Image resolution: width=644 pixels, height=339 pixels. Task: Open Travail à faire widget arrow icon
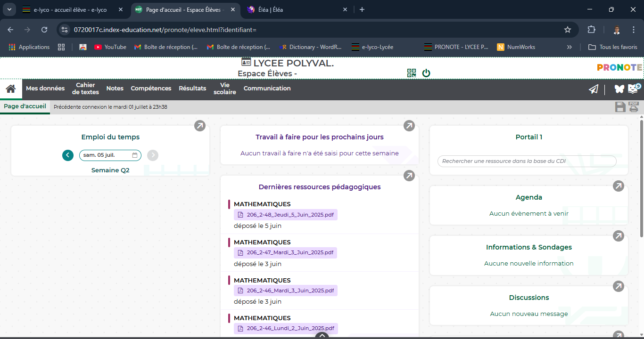coord(409,126)
